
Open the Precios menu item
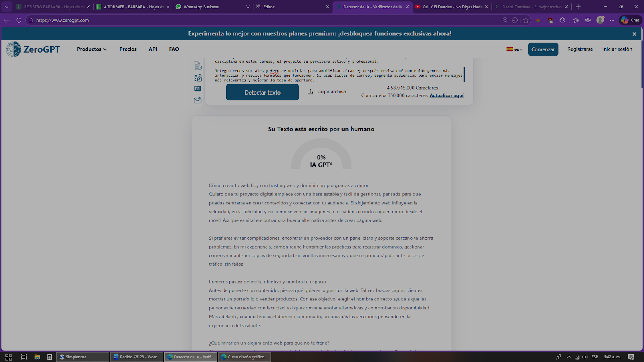tap(128, 49)
